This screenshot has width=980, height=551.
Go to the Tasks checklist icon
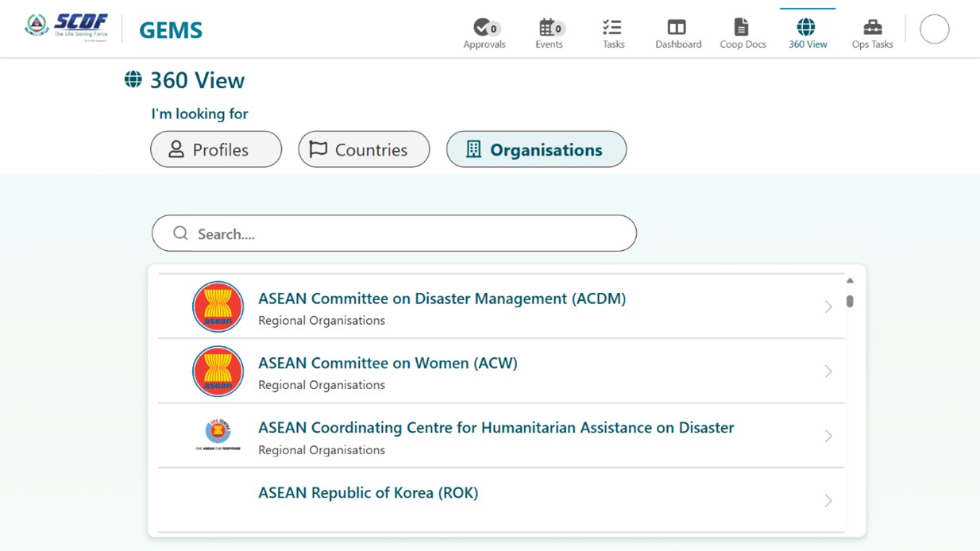tap(612, 27)
